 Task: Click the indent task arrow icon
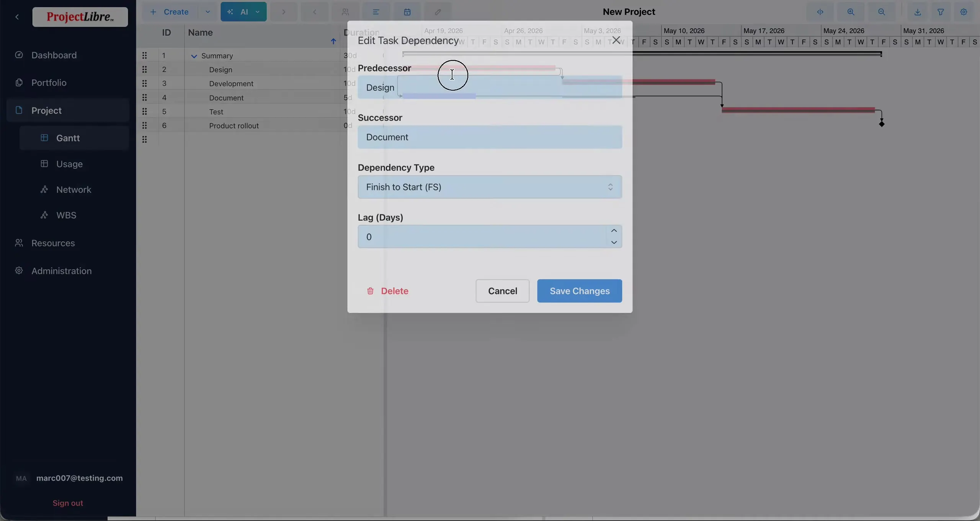(x=284, y=12)
